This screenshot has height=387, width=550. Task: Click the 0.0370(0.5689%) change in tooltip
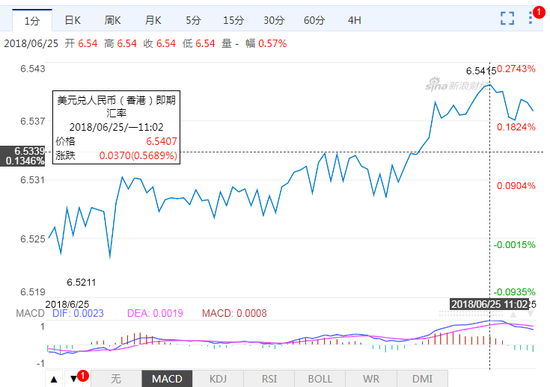[x=138, y=155]
